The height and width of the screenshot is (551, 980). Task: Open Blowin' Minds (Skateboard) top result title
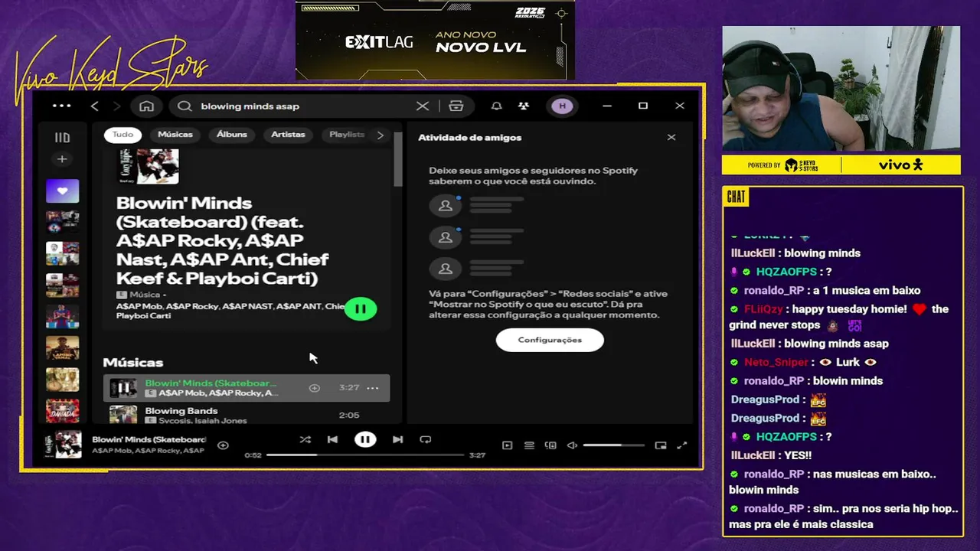(223, 240)
